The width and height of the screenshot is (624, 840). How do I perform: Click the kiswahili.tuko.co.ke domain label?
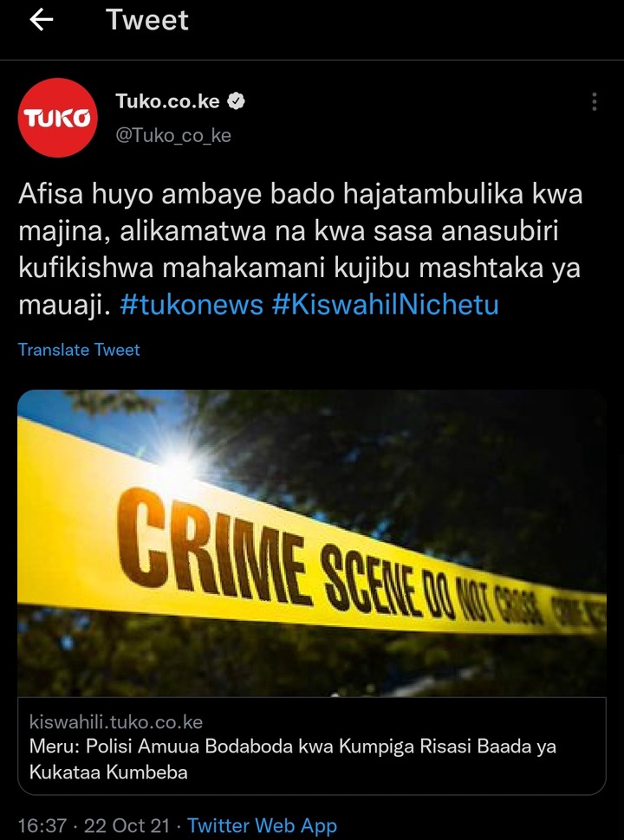(x=116, y=722)
